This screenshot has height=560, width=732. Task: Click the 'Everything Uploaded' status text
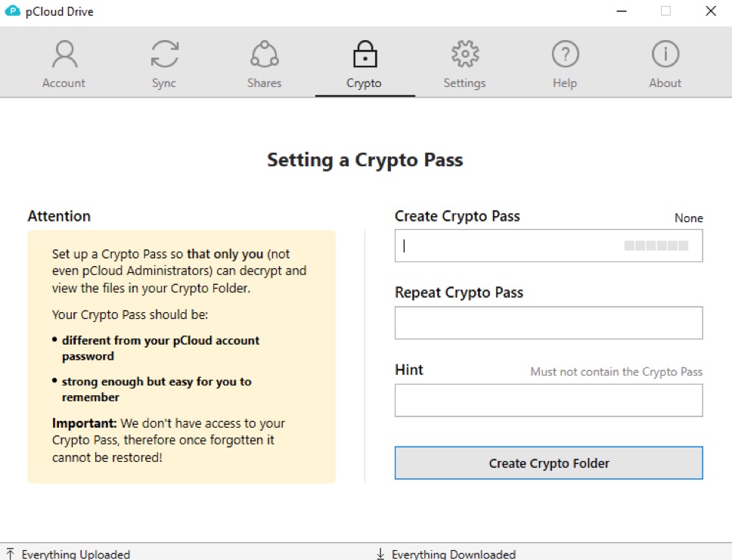point(76,555)
